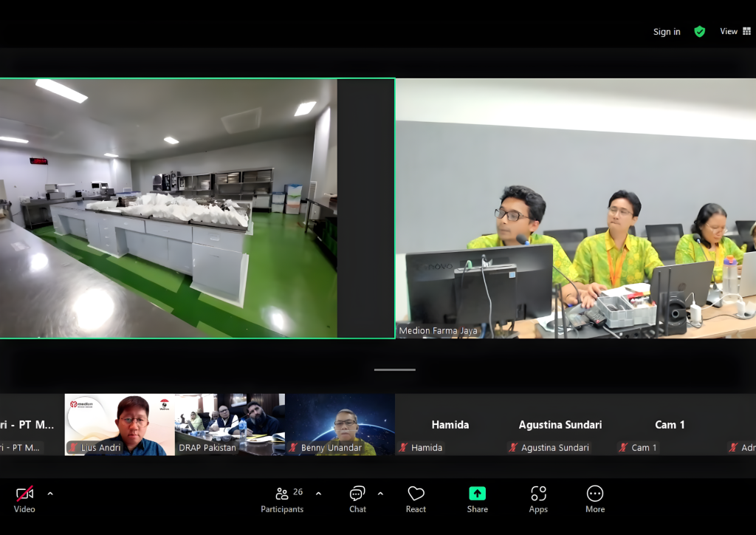Open the Participants panel
This screenshot has width=756, height=535.
[282, 499]
